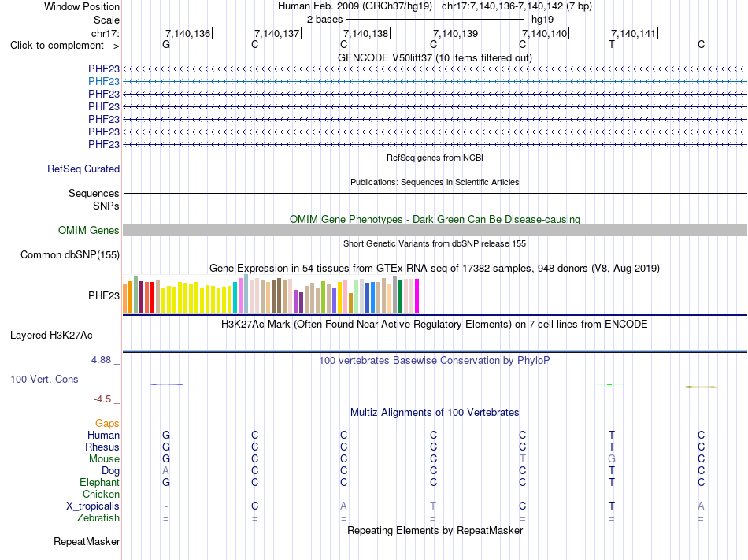
Task: Open Multiz Alignments of 100 Vertebrates title
Action: pos(435,412)
